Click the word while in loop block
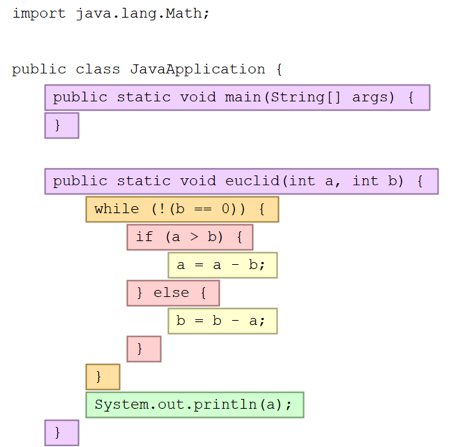Screen dimensions: 470x447 pyautogui.click(x=117, y=209)
